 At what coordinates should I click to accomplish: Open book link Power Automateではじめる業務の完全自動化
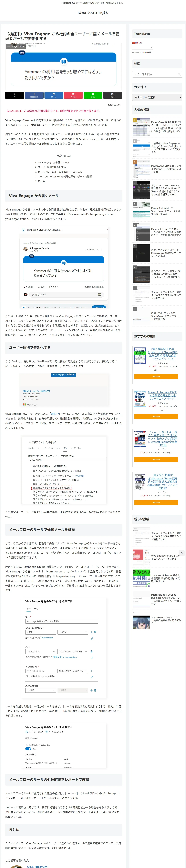pos(163,396)
